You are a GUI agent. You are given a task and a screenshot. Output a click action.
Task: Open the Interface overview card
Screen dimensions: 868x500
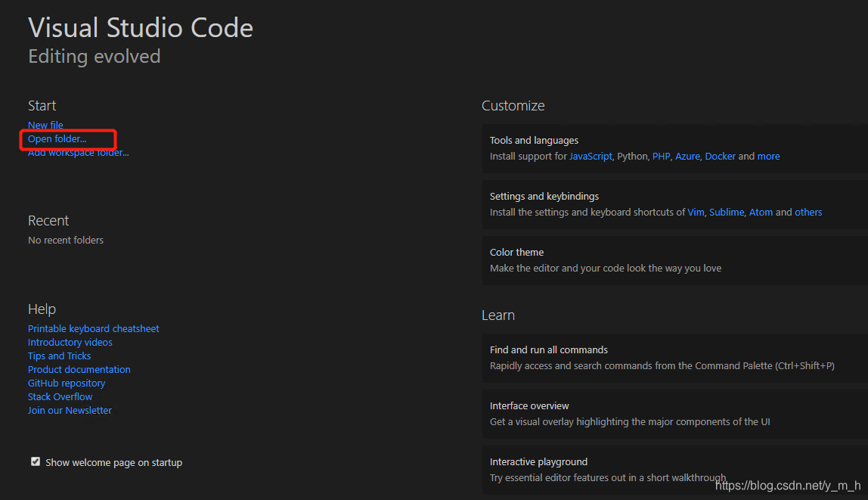coord(674,414)
